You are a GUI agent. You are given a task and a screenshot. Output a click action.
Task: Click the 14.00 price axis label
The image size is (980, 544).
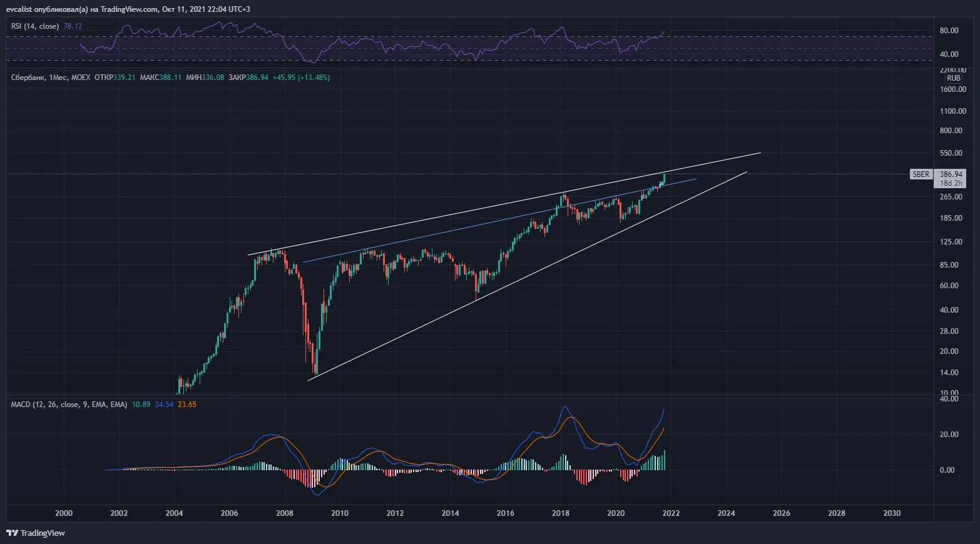point(949,373)
